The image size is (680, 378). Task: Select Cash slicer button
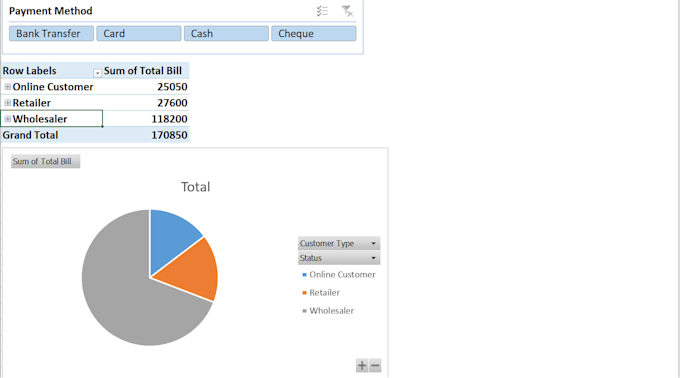226,33
